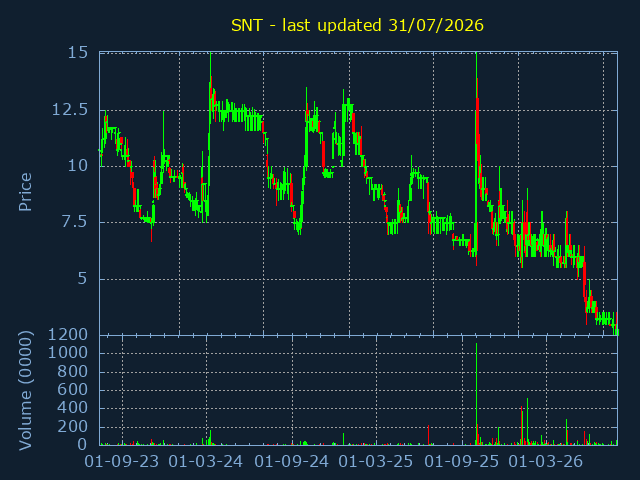This screenshot has width=640, height=480.
Task: Click the Price axis title
Action: point(25,192)
